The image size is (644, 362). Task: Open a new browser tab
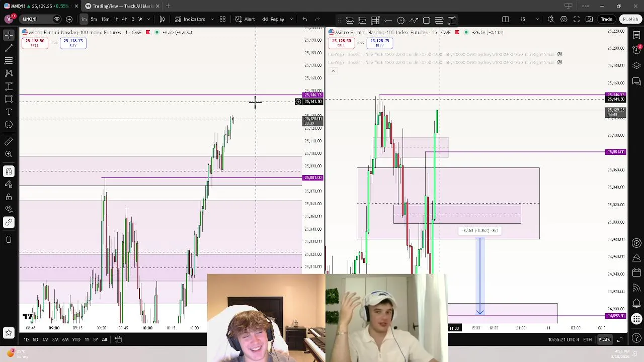(x=168, y=6)
